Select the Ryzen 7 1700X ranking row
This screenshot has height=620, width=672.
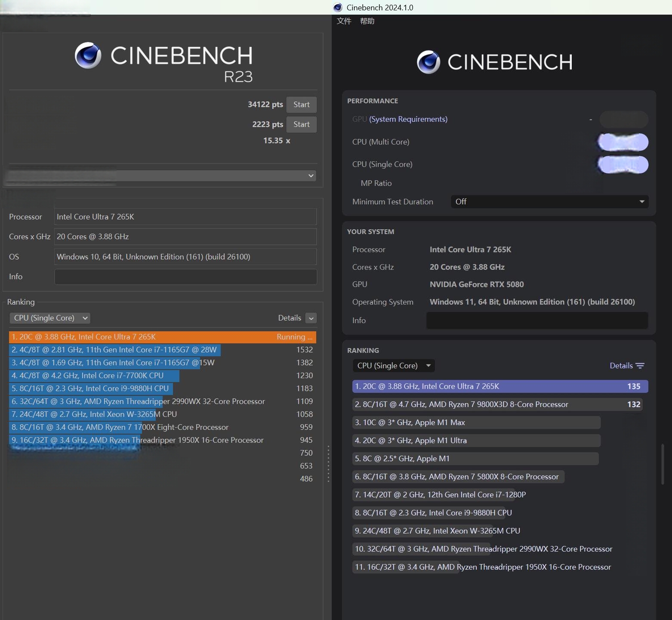tap(163, 427)
